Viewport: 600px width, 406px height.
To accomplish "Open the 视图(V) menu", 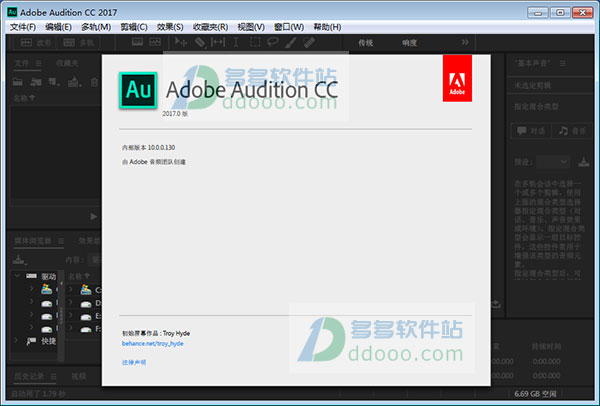I will coord(251,27).
